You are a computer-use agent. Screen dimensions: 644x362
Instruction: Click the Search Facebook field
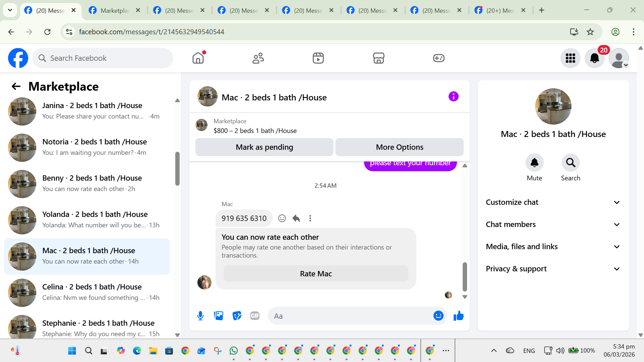click(103, 58)
